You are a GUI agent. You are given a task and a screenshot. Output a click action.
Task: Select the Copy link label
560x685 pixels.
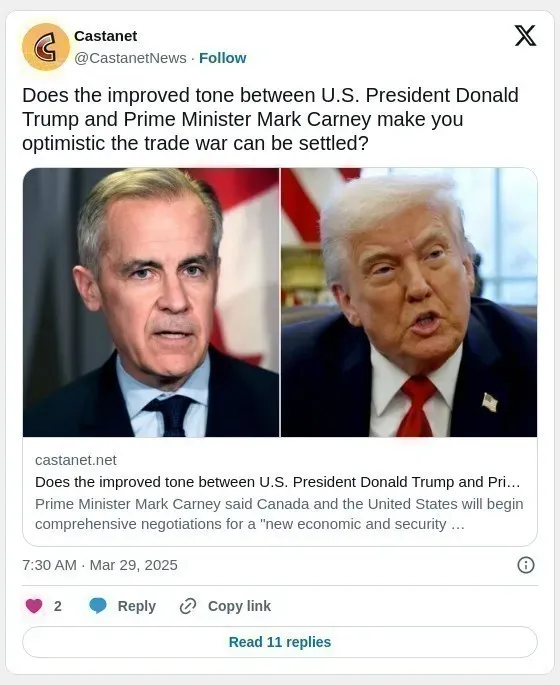[x=239, y=606]
